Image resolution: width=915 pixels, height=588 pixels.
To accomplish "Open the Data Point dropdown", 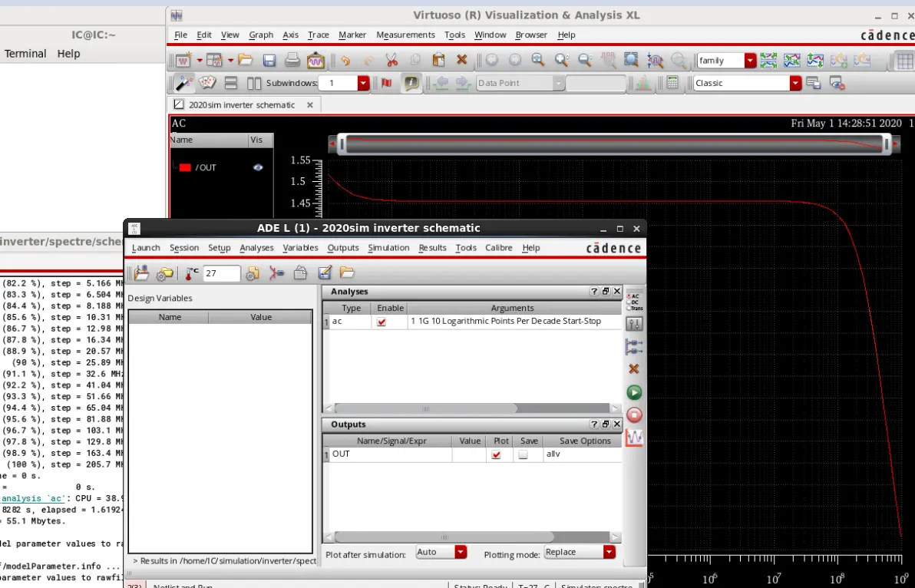I will tap(559, 83).
